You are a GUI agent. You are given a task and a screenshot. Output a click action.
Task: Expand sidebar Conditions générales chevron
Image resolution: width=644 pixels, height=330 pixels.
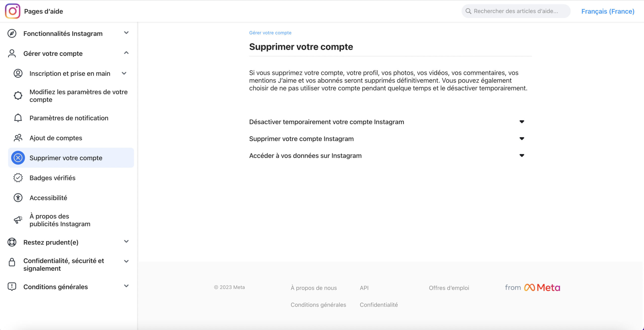click(126, 286)
